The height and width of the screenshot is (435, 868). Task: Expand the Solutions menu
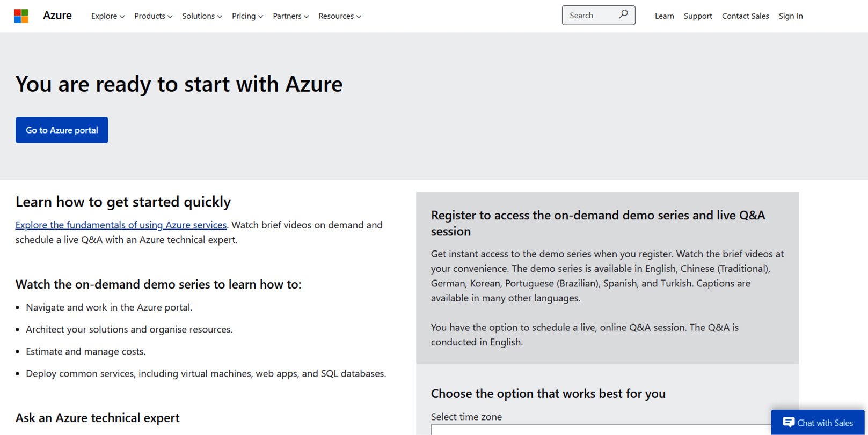pos(202,16)
